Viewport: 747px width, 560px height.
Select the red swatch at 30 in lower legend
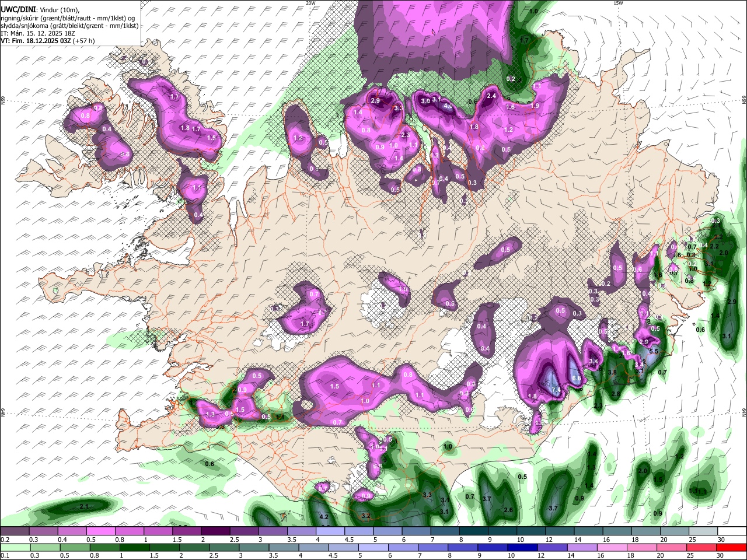click(732, 547)
